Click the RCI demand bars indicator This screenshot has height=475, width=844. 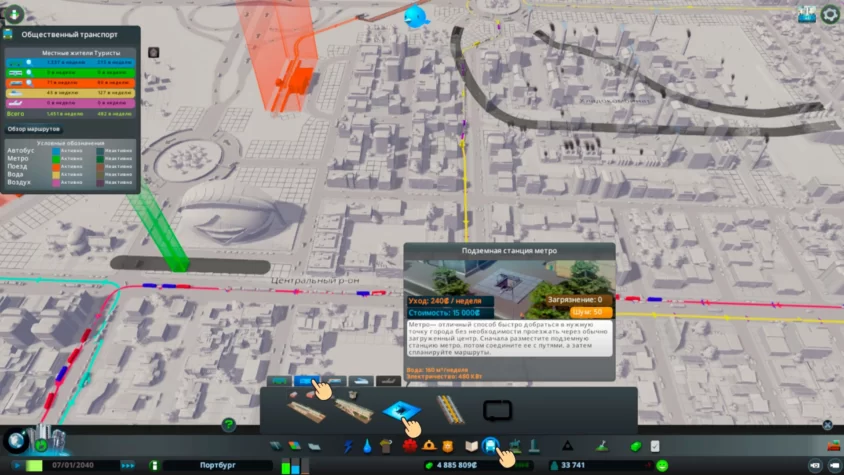coord(295,466)
